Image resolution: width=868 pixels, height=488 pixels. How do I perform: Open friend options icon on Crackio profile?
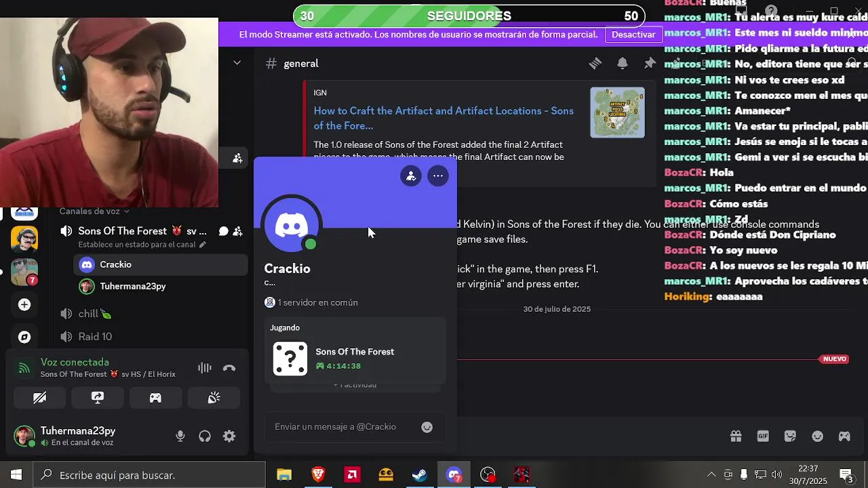pyautogui.click(x=411, y=176)
